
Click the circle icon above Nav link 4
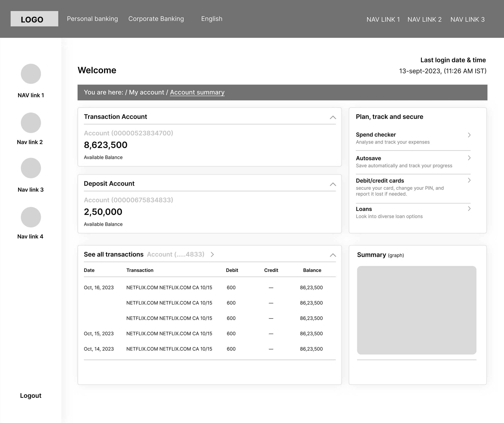[x=31, y=217]
